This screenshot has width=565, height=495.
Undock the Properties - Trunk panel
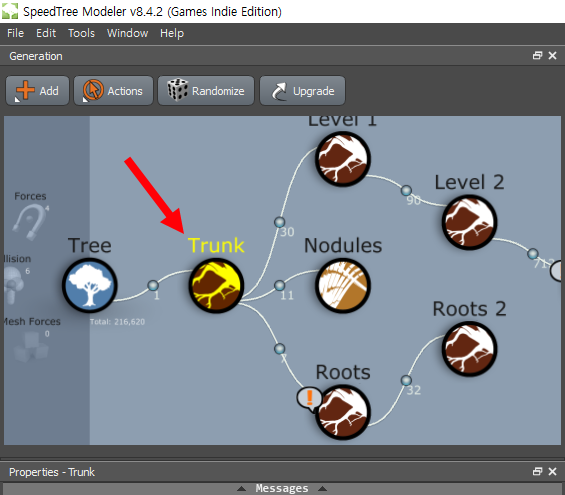coord(537,471)
